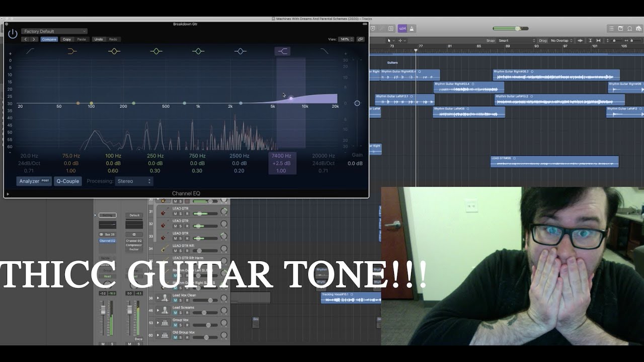Viewport: 644px width, 362px height.
Task: Toggle the low shelf band icon
Action: [72, 51]
